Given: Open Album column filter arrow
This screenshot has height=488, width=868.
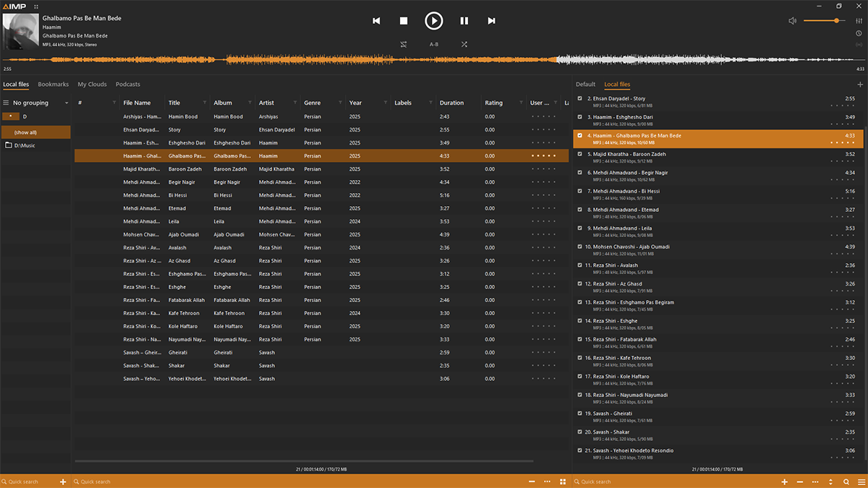Looking at the screenshot, I should pyautogui.click(x=250, y=103).
